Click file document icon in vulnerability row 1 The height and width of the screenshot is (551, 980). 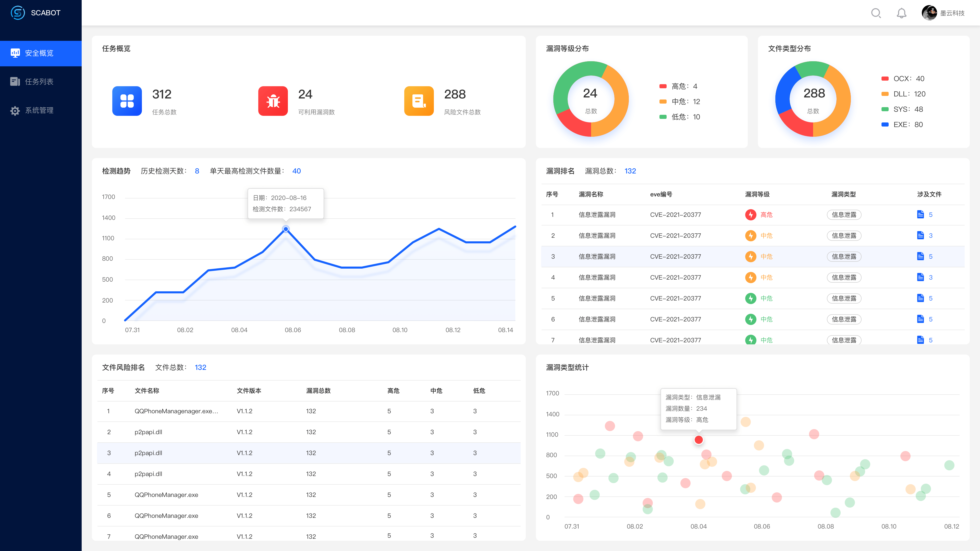click(x=920, y=215)
